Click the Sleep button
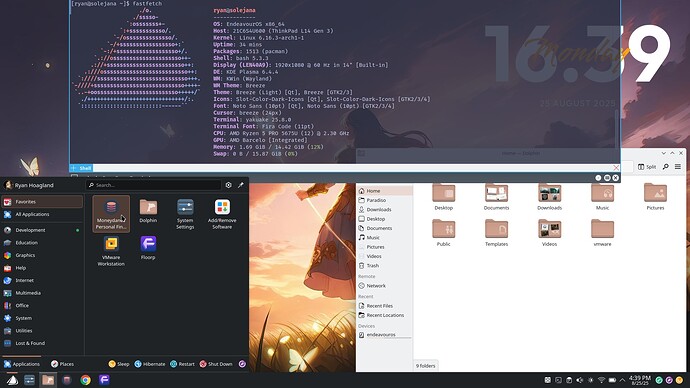Screen dimensions: 690x388 (x=119, y=364)
